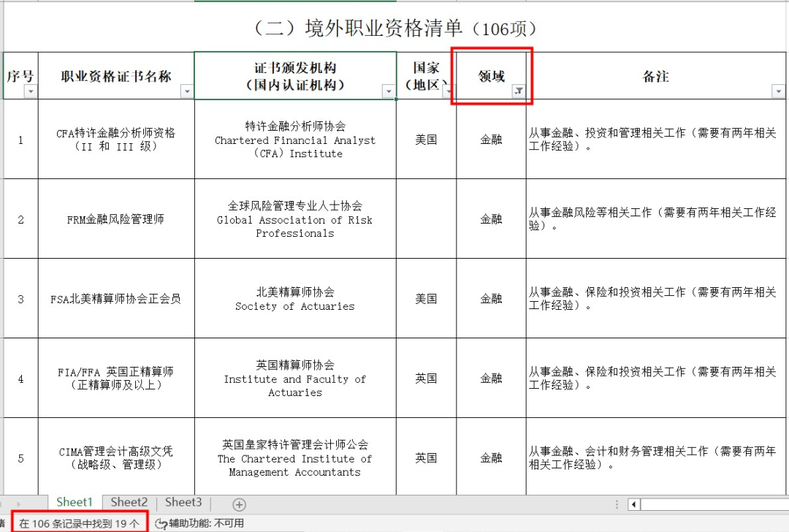Select the FRM金融风险管理师 cell

115,218
